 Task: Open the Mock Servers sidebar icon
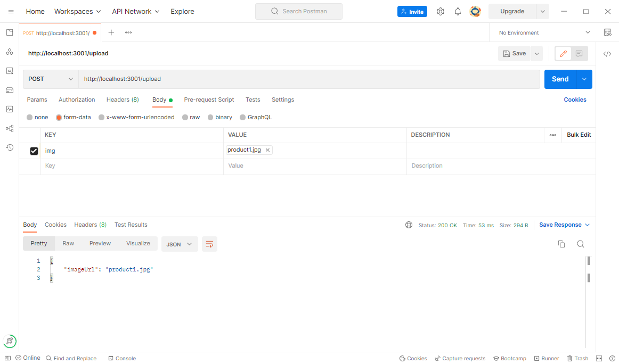click(10, 90)
